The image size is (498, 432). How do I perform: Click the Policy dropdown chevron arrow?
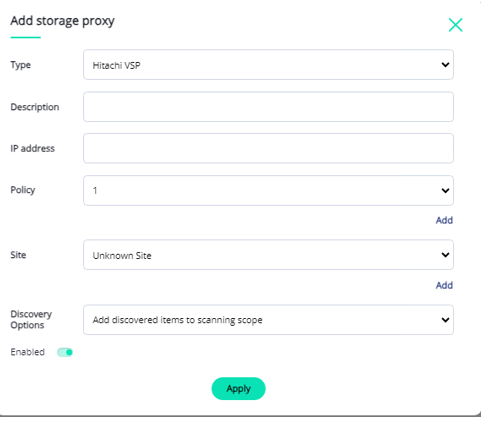[445, 190]
